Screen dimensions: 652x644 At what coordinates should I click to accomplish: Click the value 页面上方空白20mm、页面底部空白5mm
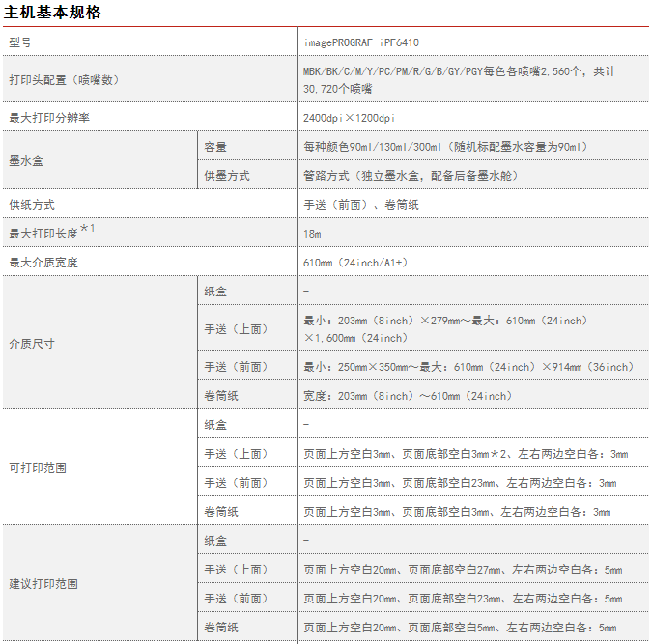[399, 628]
